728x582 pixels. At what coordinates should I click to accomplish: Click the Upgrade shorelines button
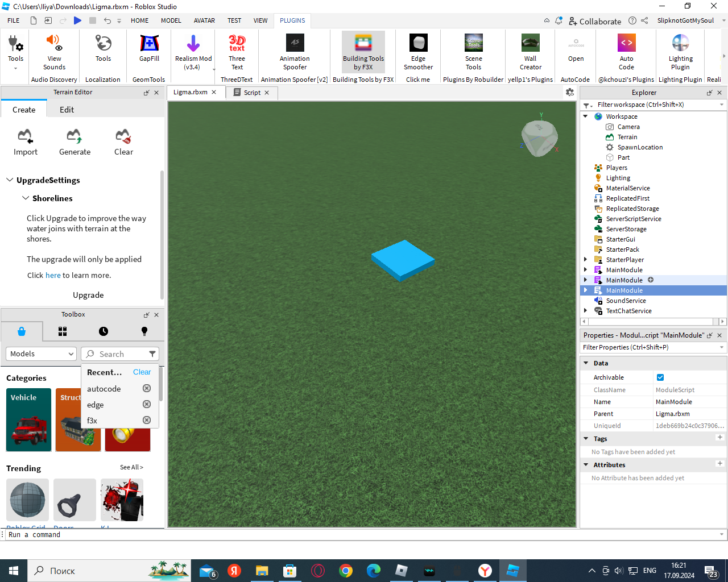tap(88, 295)
